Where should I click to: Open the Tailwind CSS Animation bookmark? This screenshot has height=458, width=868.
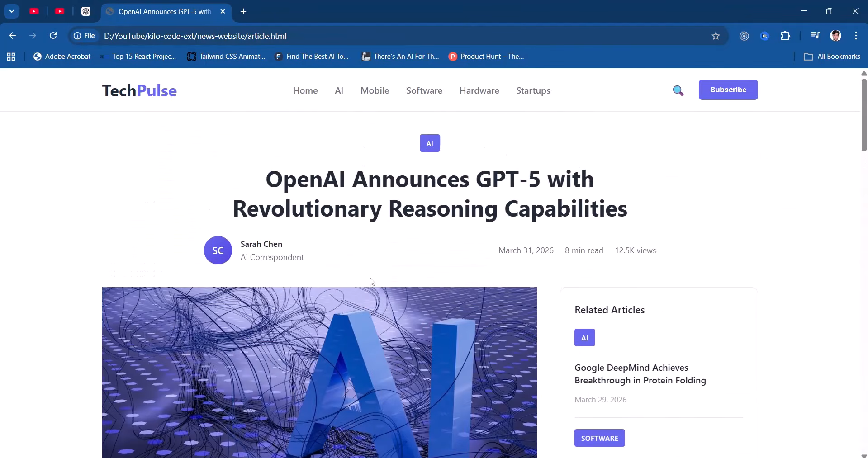click(226, 57)
